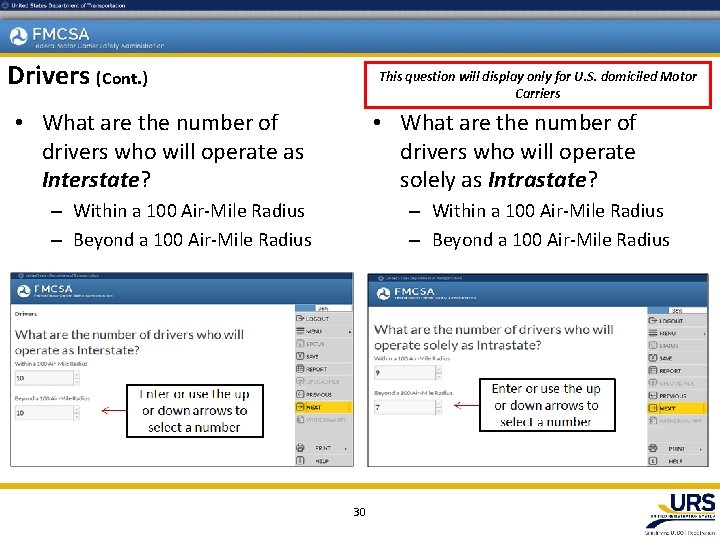Click the Status icon in the Intrastate screenshot
Image resolution: width=720 pixels, height=540 pixels.
click(652, 345)
